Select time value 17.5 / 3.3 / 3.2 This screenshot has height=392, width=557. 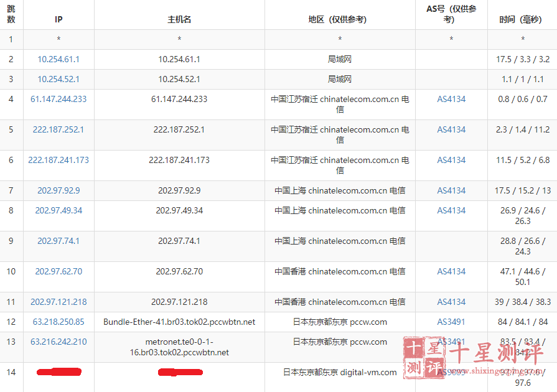[x=523, y=59]
